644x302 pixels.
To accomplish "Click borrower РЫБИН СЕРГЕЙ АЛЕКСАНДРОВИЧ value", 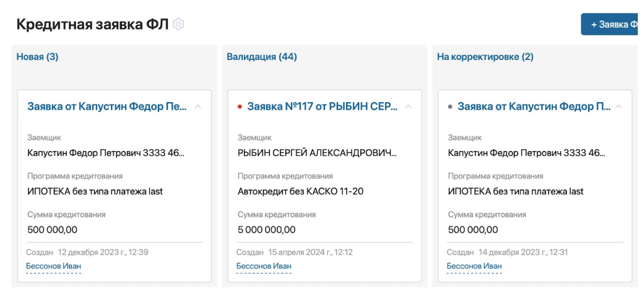I will (x=317, y=152).
